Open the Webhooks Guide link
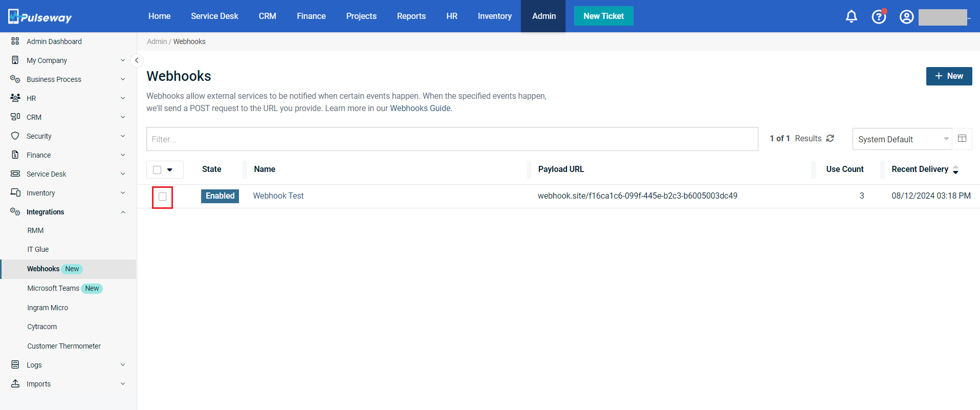980x410 pixels. click(x=420, y=108)
